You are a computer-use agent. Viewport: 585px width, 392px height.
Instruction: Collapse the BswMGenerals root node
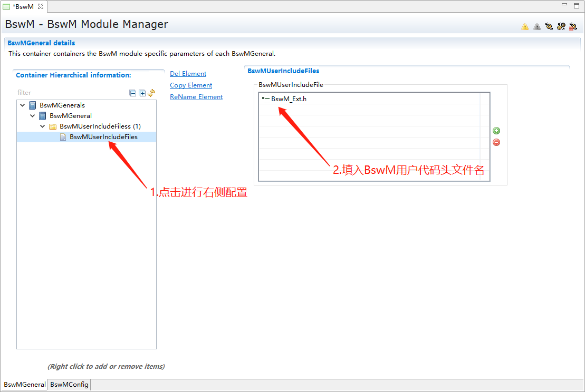[x=23, y=105]
